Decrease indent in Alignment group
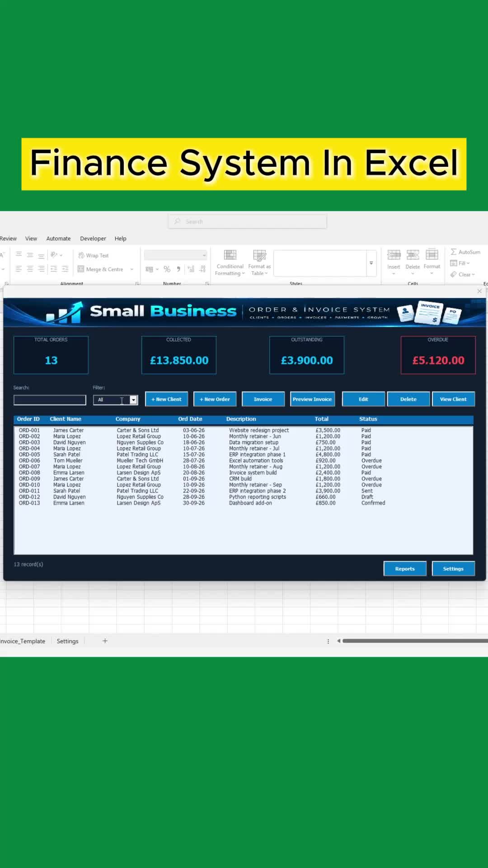 pos(54,269)
